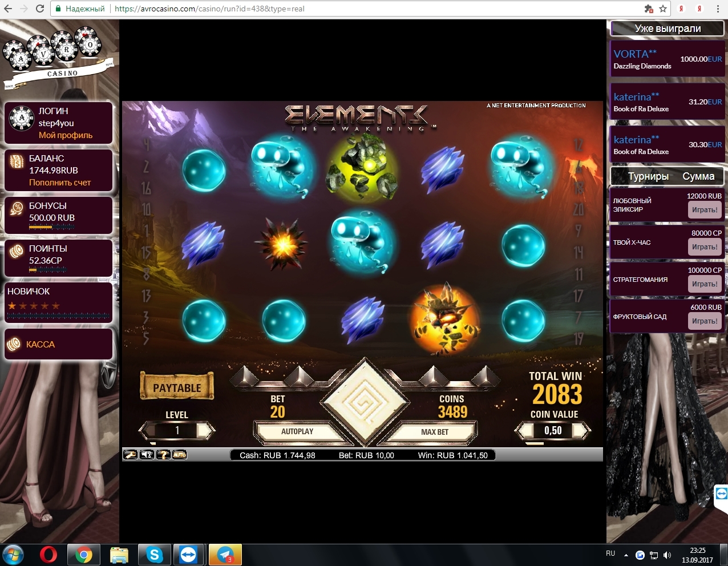728x566 pixels.
Task: Mute the game sound speaker icon
Action: point(147,455)
